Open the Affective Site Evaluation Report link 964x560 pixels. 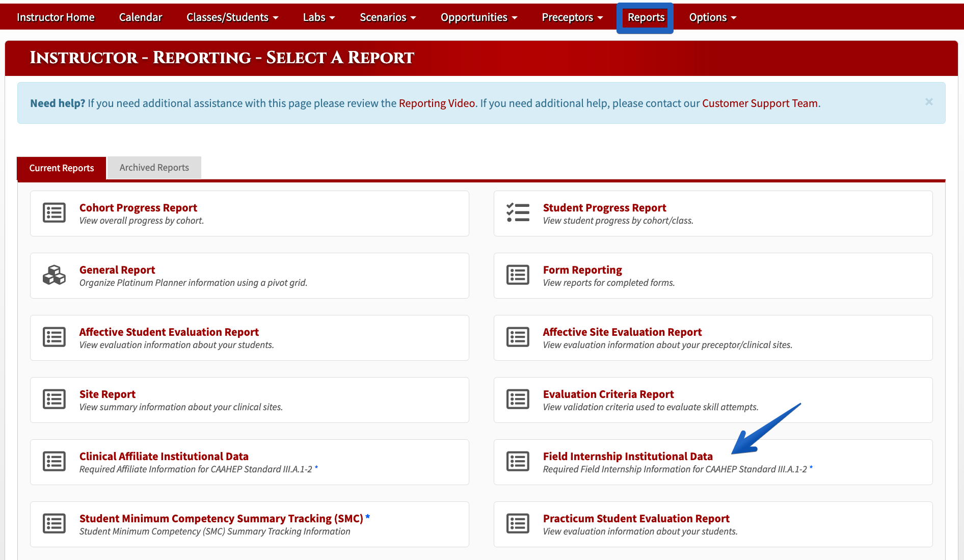622,332
